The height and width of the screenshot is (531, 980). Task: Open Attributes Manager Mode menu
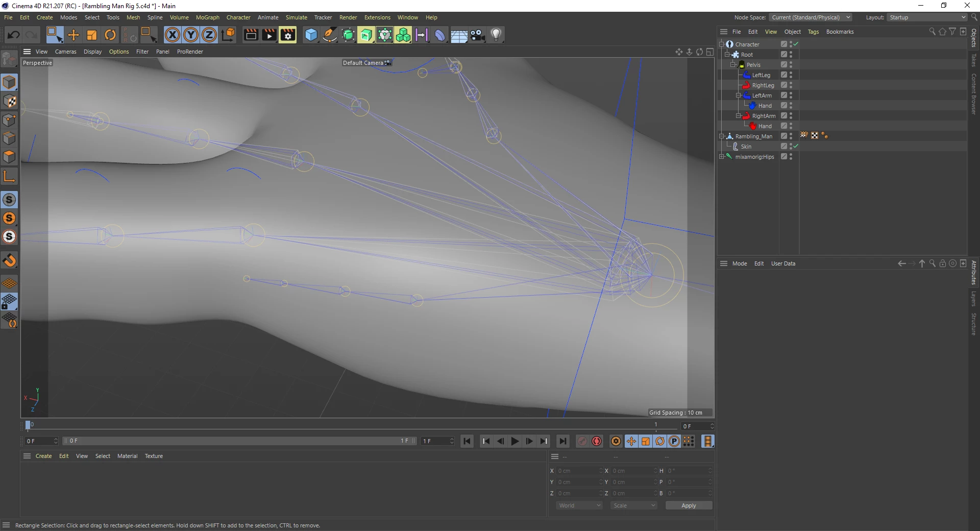click(740, 263)
